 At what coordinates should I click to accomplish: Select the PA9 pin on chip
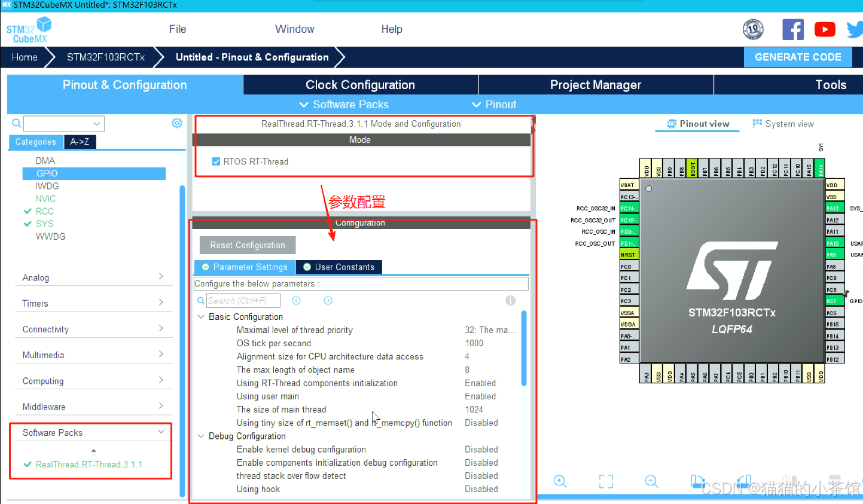835,255
